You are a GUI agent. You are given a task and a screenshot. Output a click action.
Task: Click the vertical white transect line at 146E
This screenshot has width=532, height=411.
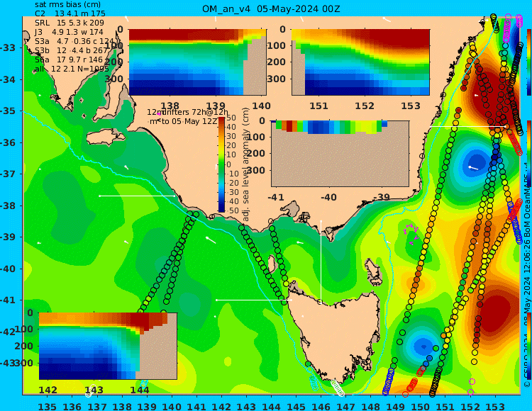click(x=321, y=261)
